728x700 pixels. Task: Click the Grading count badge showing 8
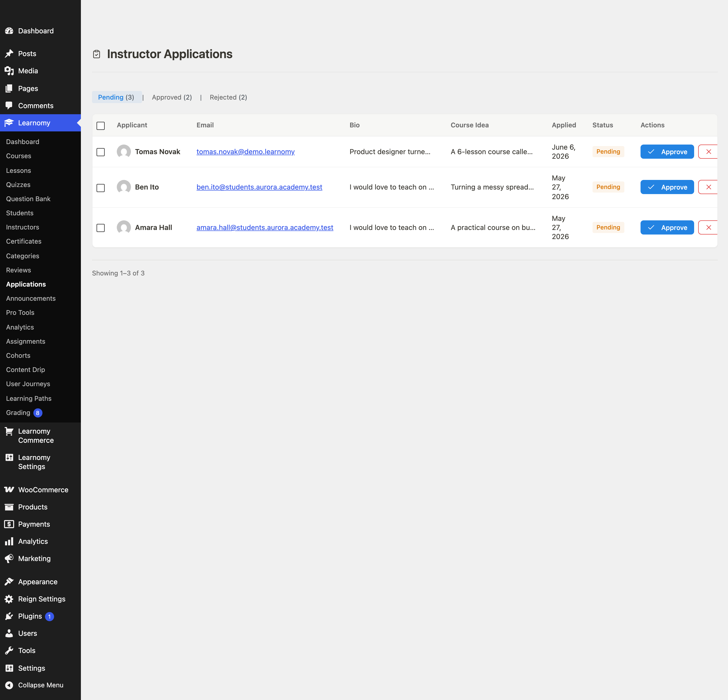(x=37, y=413)
